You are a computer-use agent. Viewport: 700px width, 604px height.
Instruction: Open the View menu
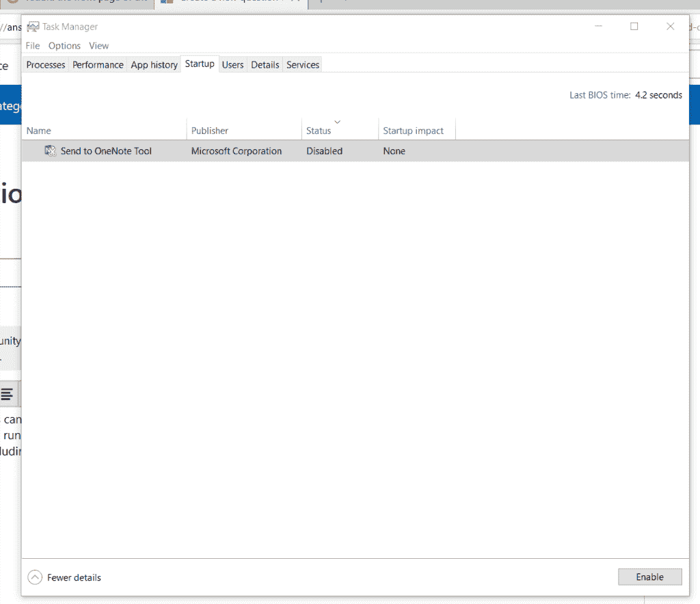point(98,46)
